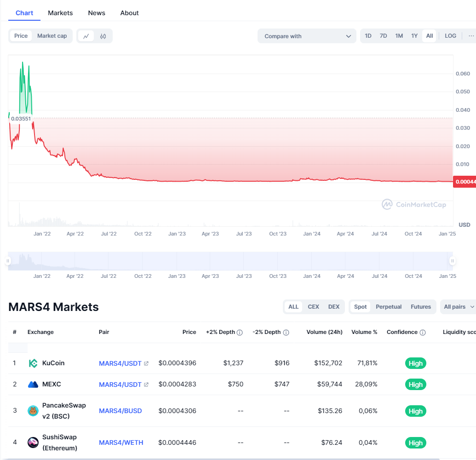Open the Chart tab

click(24, 13)
